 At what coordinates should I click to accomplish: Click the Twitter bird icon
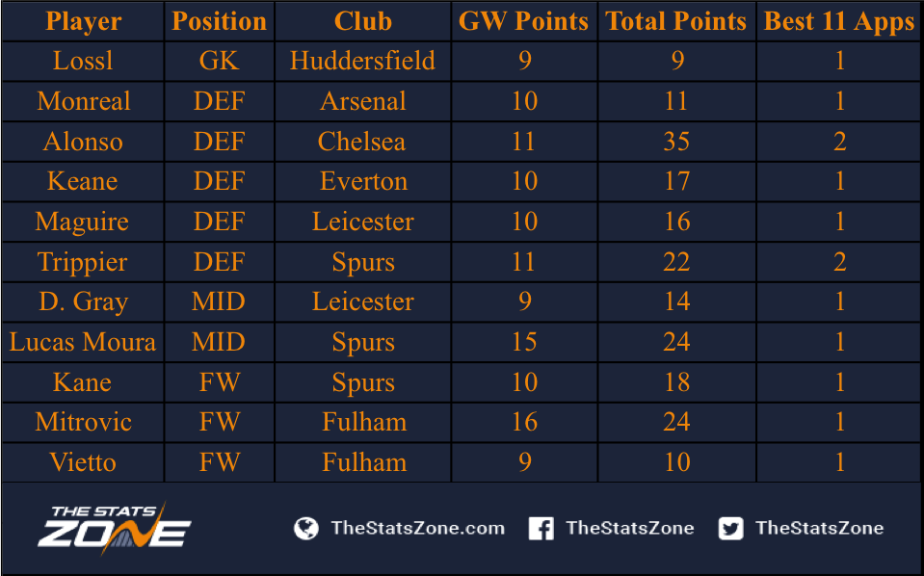coord(730,528)
